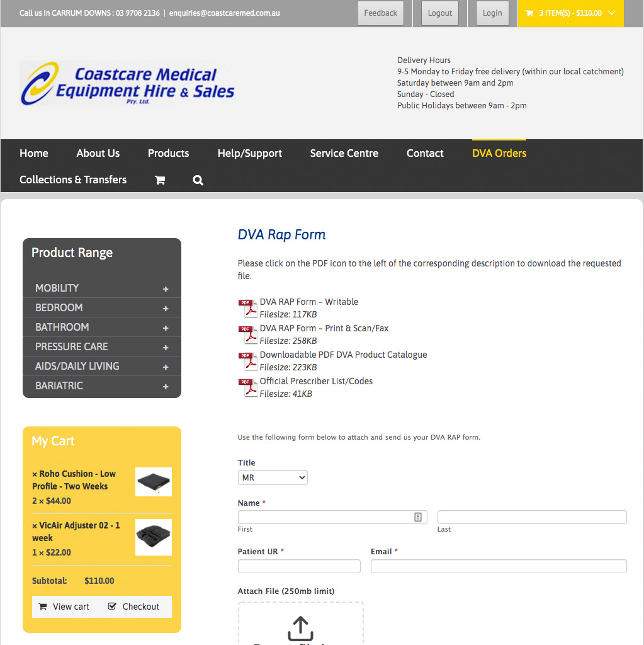This screenshot has height=645, width=644.
Task: Click the First name input field
Action: pos(332,517)
